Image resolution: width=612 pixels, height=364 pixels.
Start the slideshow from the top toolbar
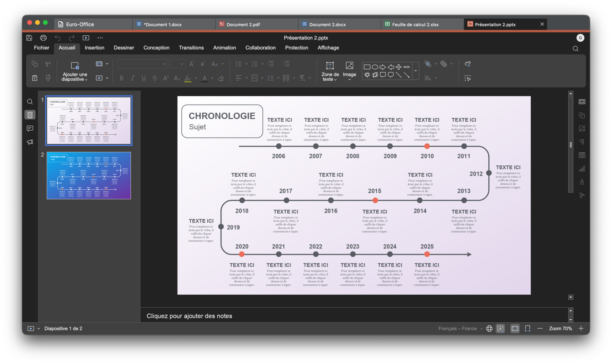(x=86, y=38)
